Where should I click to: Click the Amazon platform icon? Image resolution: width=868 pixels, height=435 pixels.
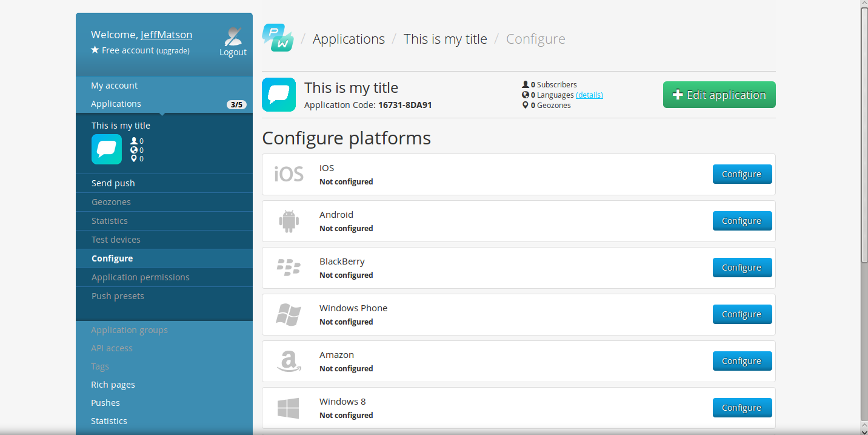pyautogui.click(x=289, y=362)
